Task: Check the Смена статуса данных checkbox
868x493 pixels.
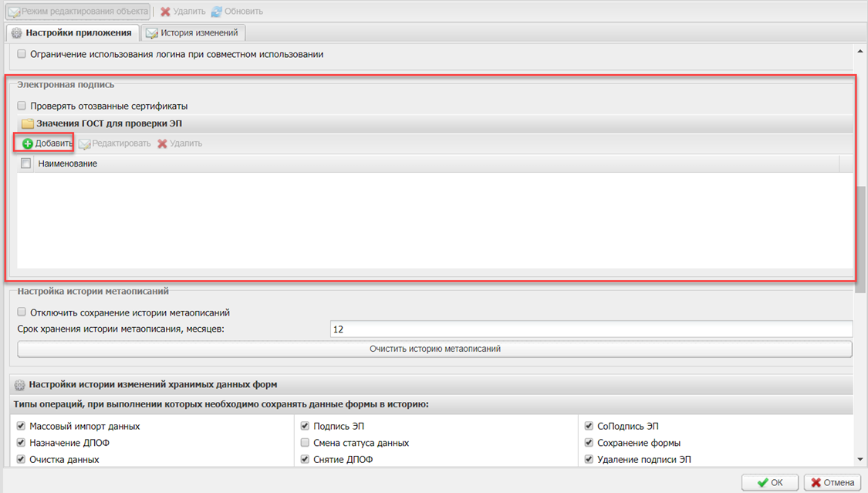Action: [306, 443]
